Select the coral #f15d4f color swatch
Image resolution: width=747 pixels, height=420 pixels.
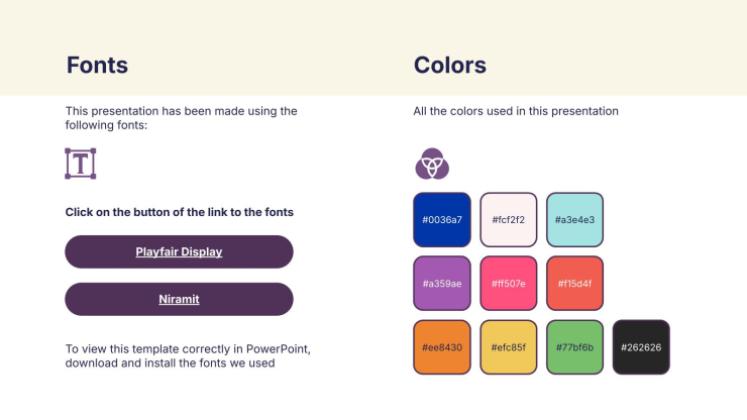pos(574,283)
